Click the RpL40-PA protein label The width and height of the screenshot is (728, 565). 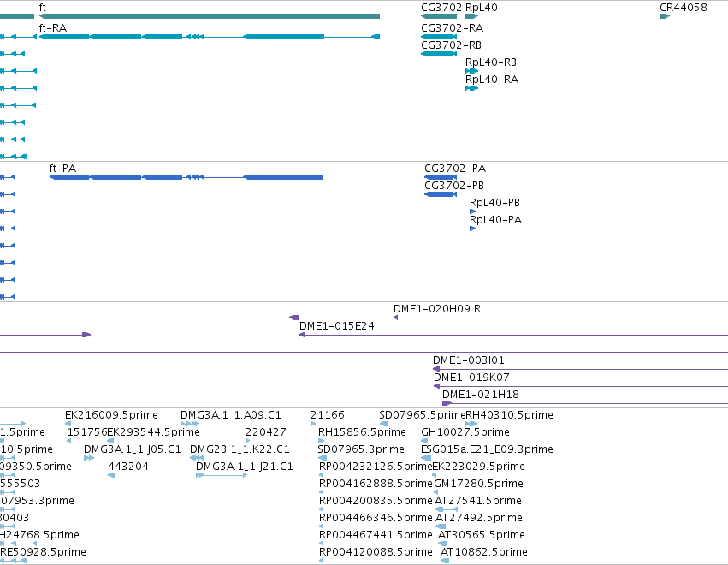(x=495, y=220)
